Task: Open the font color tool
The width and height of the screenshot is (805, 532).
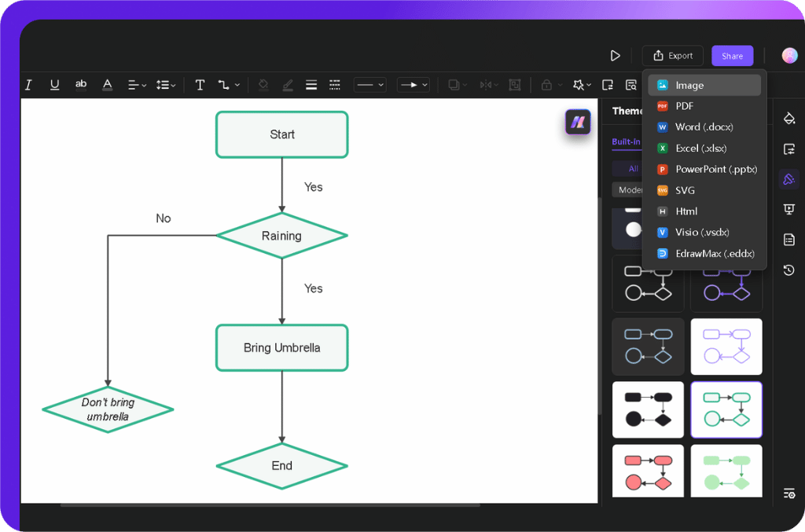Action: [107, 84]
